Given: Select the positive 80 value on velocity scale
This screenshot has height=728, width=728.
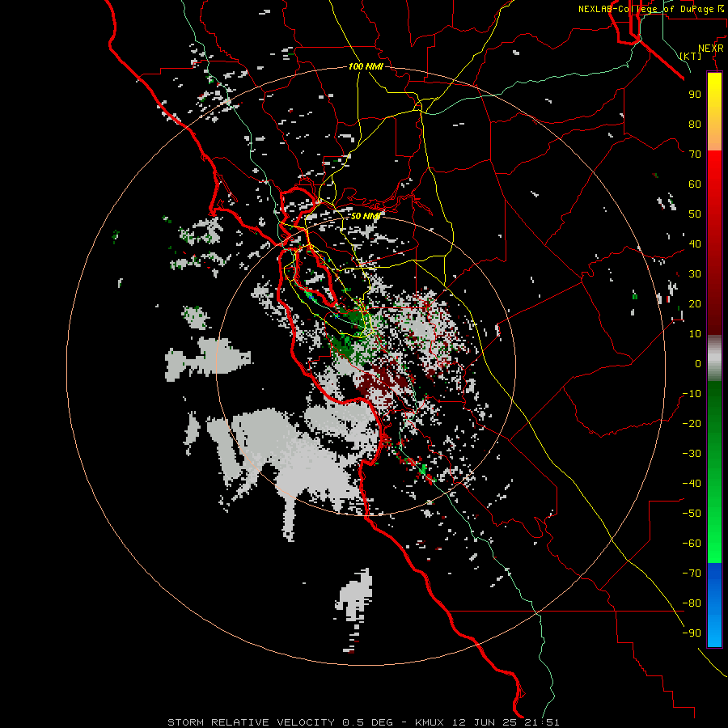Looking at the screenshot, I should coord(695,124).
